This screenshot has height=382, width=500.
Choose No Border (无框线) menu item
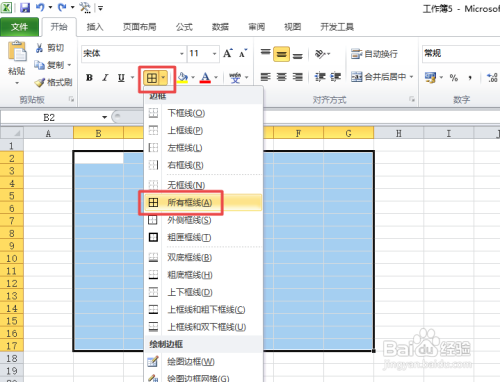tap(203, 185)
